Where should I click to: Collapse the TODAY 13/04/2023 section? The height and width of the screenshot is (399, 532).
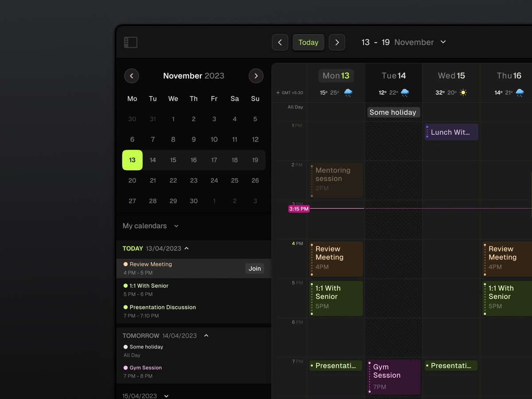pos(187,248)
